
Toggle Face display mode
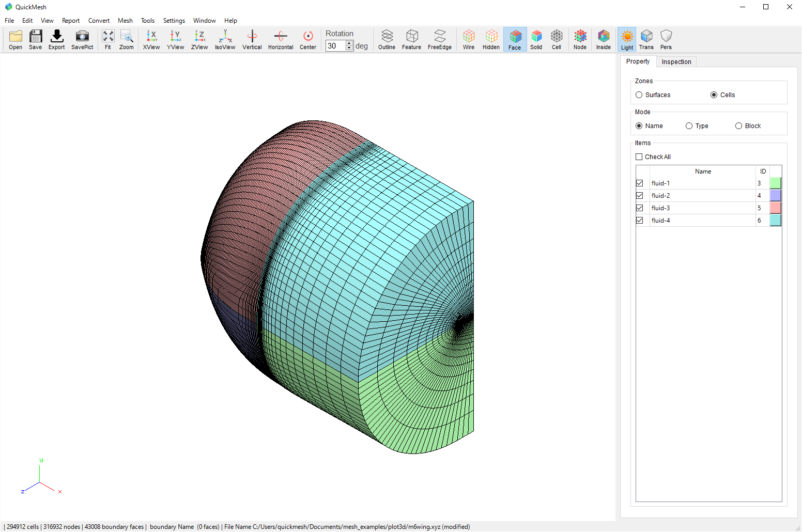[x=515, y=39]
